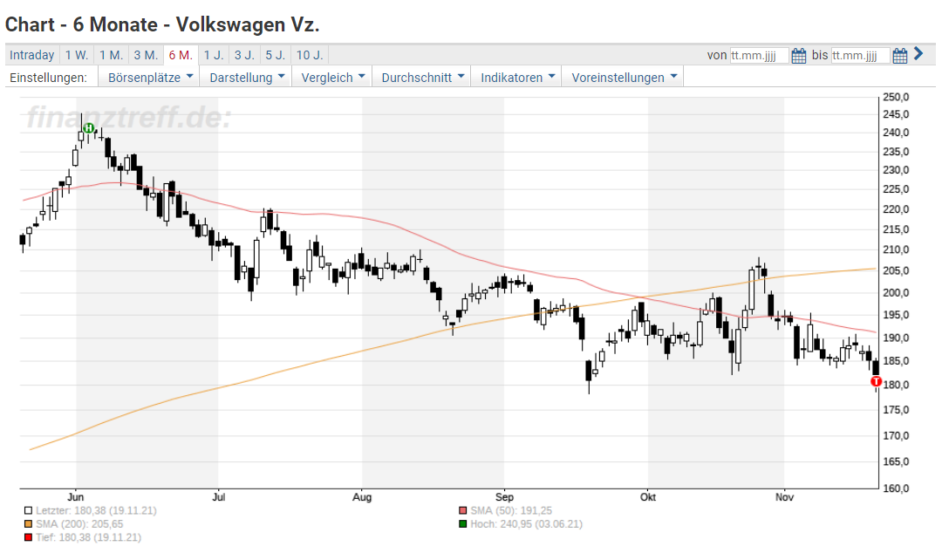942x560 pixels.
Task: Click the 'Letzter: 180,38 (19.11.21)' legend text
Action: pyautogui.click(x=96, y=511)
